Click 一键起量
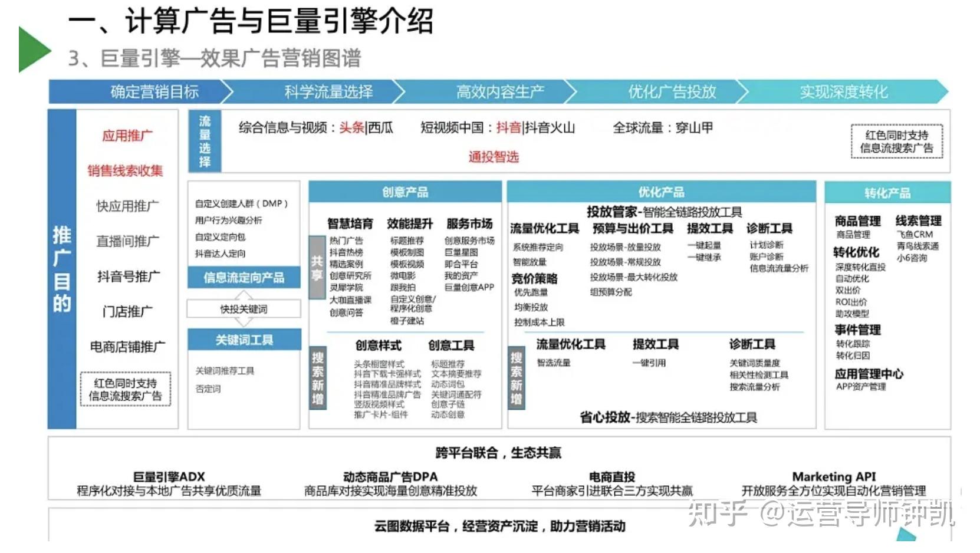This screenshot has width=980, height=553. tap(704, 245)
